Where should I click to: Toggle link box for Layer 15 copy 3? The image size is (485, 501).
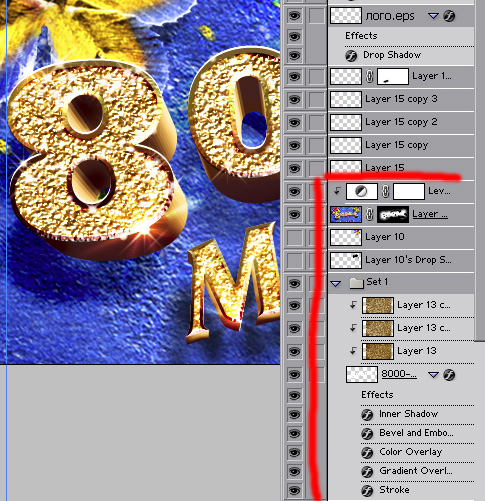pos(317,99)
